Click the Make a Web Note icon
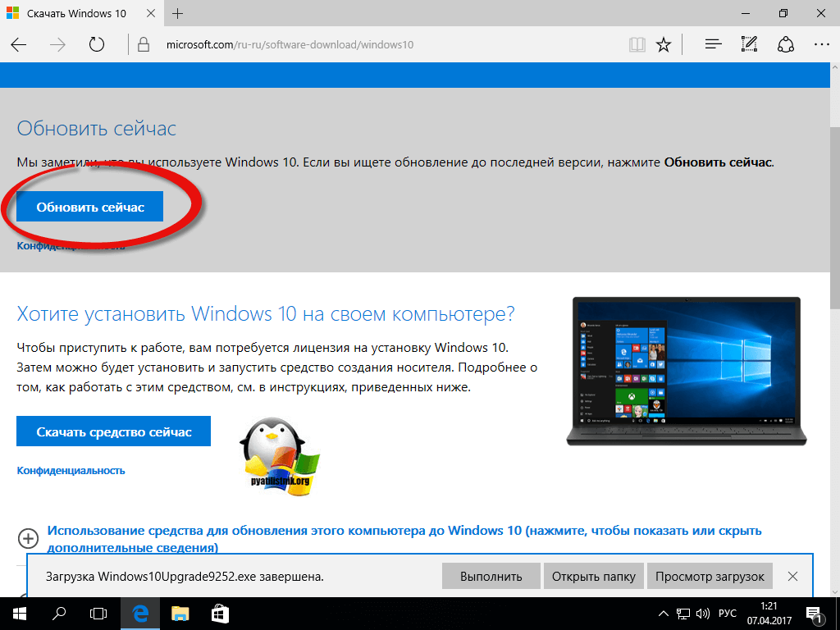The height and width of the screenshot is (630, 840). pyautogui.click(x=749, y=44)
